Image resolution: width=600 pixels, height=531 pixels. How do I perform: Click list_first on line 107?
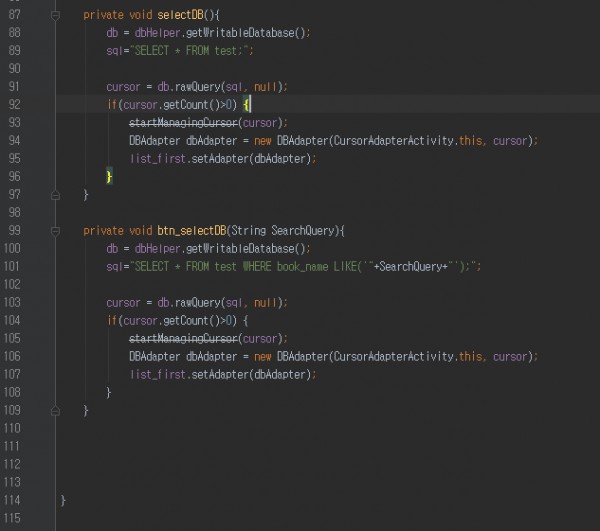(x=158, y=375)
